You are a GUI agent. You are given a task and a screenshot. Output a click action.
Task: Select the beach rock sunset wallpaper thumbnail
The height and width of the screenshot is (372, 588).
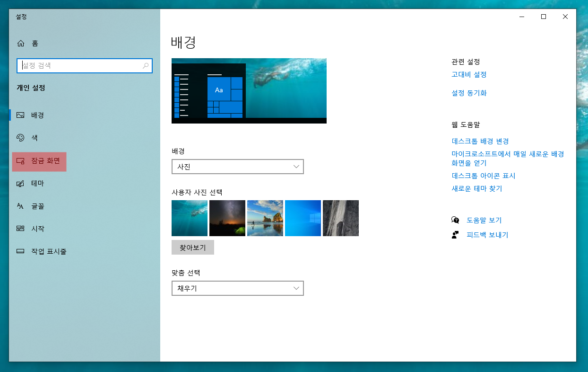point(265,218)
